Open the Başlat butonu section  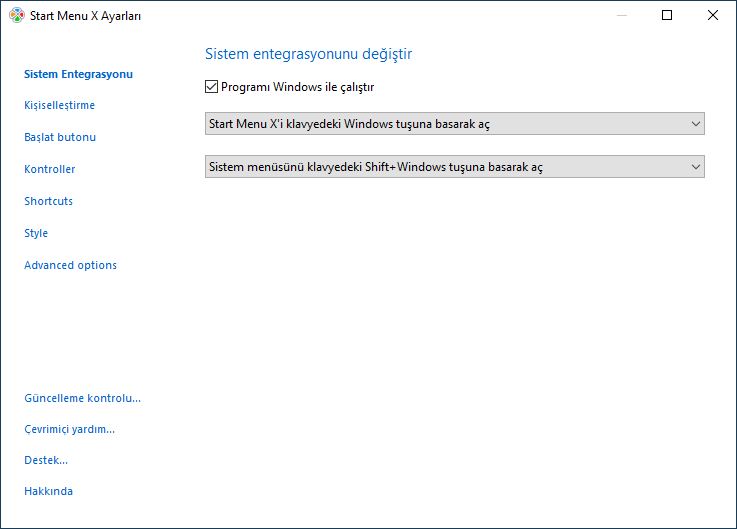click(x=60, y=137)
